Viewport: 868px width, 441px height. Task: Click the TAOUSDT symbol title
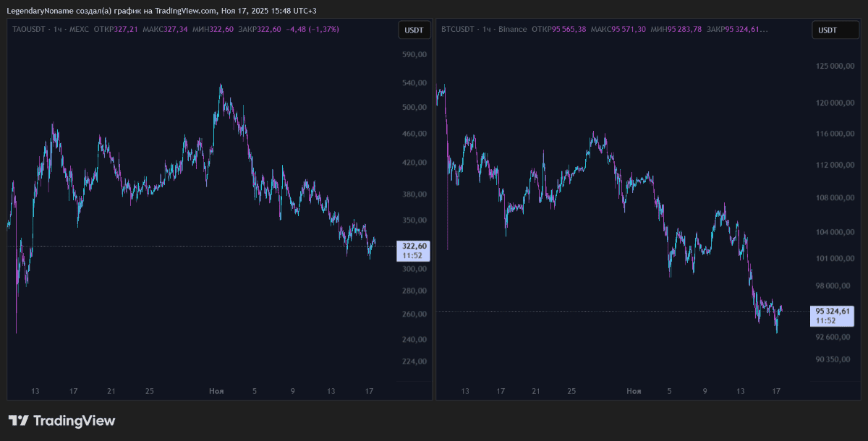[29, 29]
